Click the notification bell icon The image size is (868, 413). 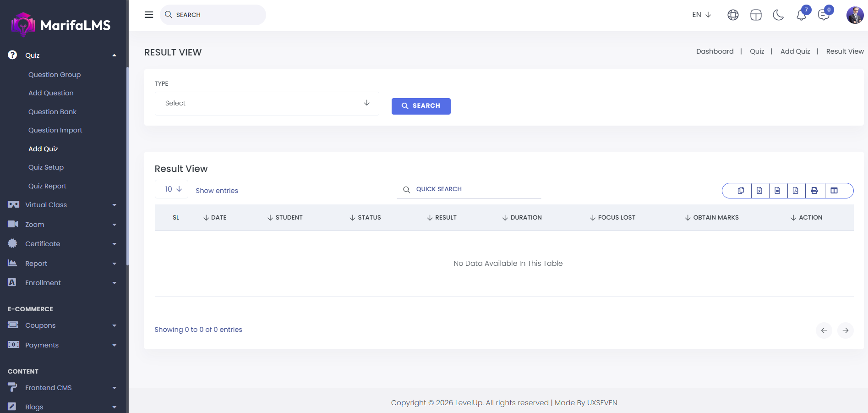801,15
